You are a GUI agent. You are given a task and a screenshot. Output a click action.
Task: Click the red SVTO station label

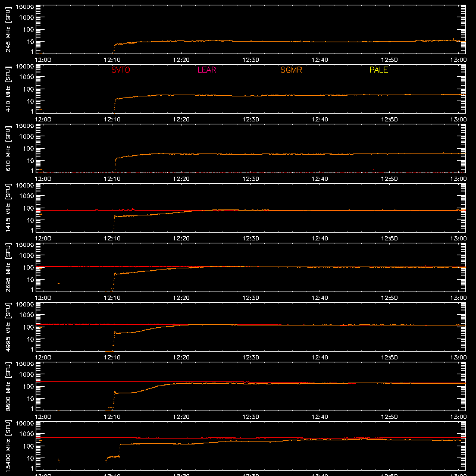[x=121, y=70]
